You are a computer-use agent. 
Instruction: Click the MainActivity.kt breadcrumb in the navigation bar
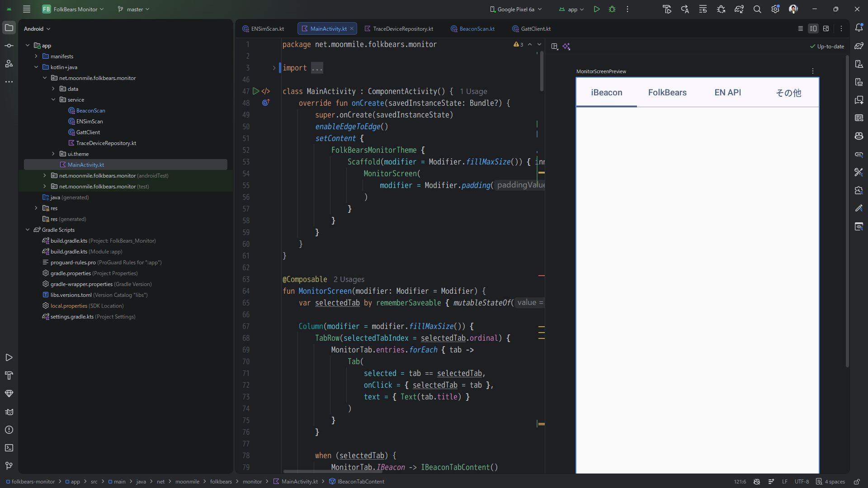click(x=299, y=482)
